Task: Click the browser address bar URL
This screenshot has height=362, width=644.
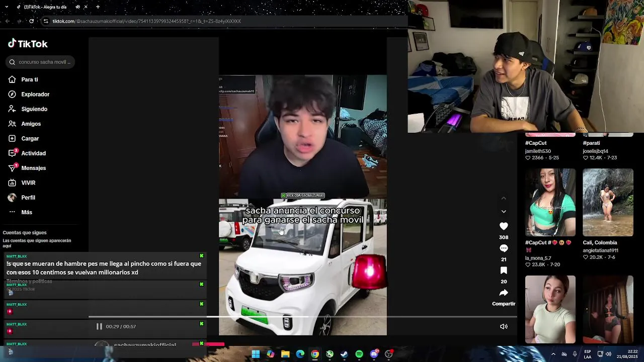Action: point(147,21)
